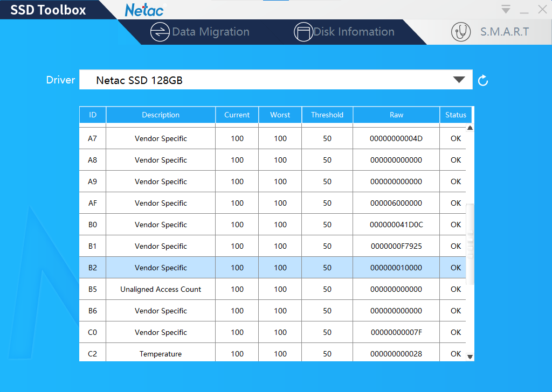The height and width of the screenshot is (392, 552).
Task: Click the OK status in row C2
Action: [456, 354]
